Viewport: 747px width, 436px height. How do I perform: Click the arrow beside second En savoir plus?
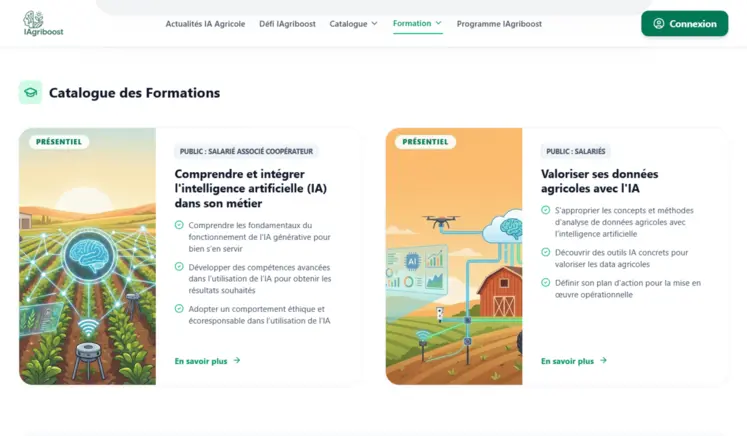[x=603, y=361]
